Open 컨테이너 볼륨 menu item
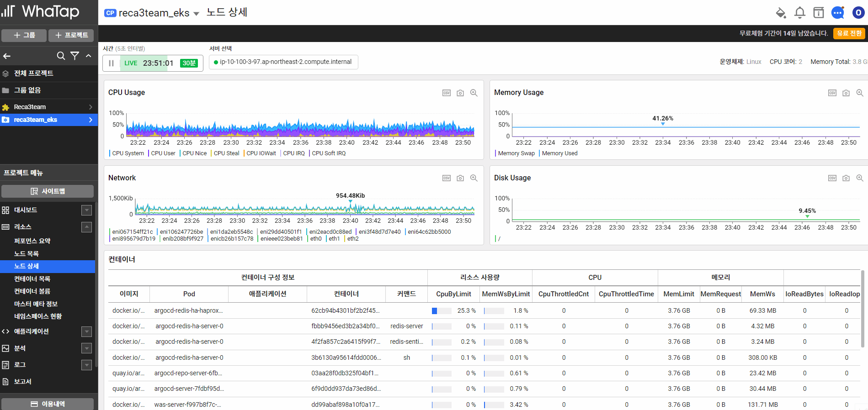This screenshot has height=410, width=868. tap(32, 291)
